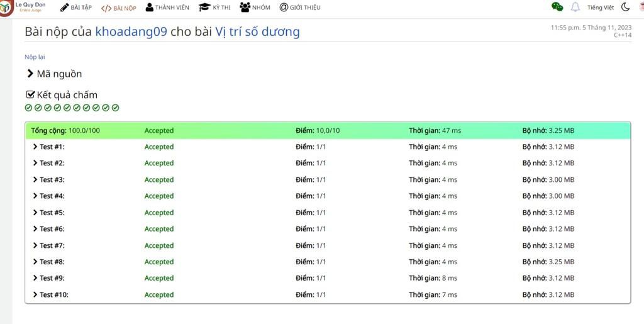Click the last green check circle under Kết quả chấm

click(116, 108)
